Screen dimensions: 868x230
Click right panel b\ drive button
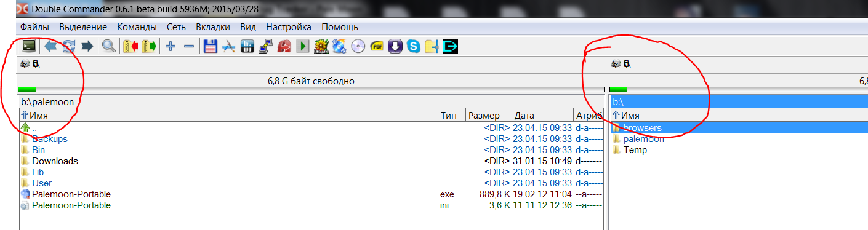point(627,64)
